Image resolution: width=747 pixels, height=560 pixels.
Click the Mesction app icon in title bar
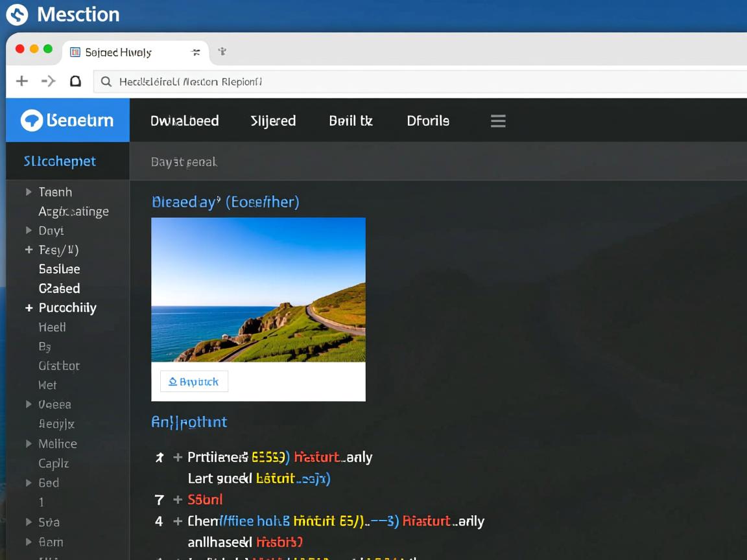click(17, 14)
